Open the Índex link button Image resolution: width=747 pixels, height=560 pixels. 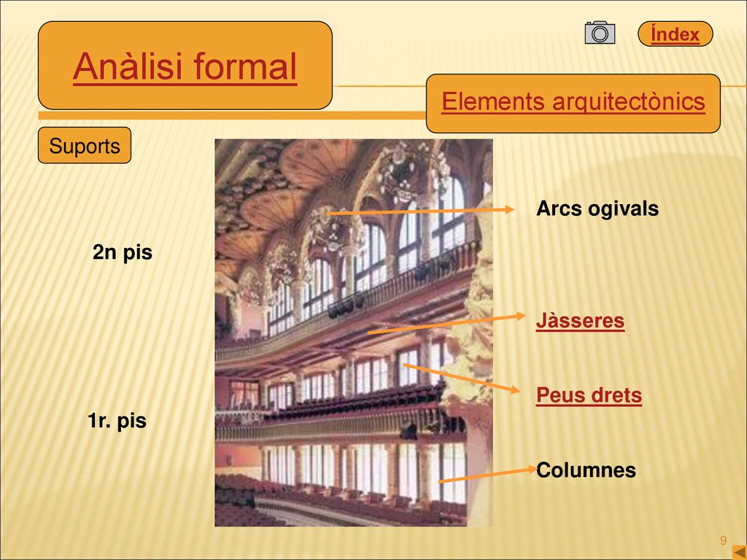675,34
